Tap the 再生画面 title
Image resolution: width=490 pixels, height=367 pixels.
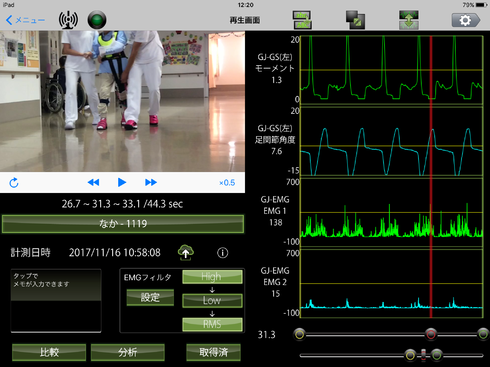point(245,20)
